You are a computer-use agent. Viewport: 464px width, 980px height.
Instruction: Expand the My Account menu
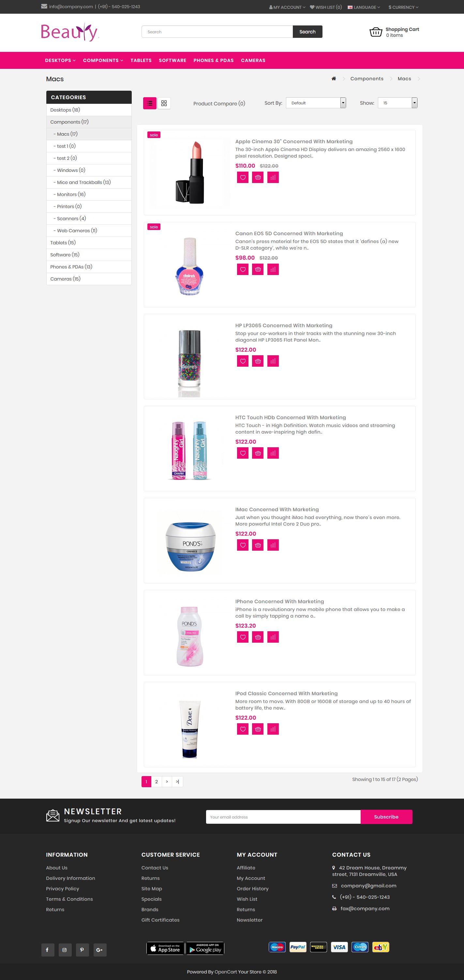click(x=287, y=7)
